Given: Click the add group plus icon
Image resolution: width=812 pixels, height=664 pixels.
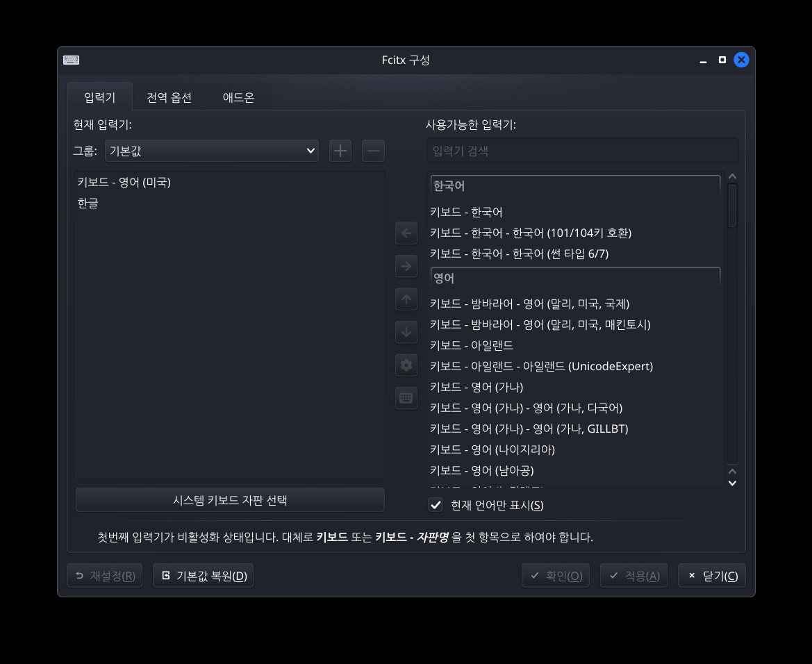Looking at the screenshot, I should point(340,151).
